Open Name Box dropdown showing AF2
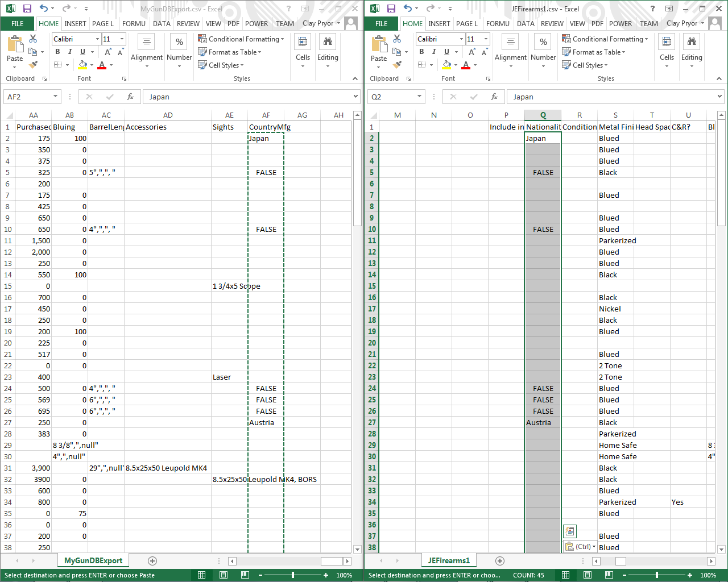Screen dimensions: 728x582 (x=55, y=97)
